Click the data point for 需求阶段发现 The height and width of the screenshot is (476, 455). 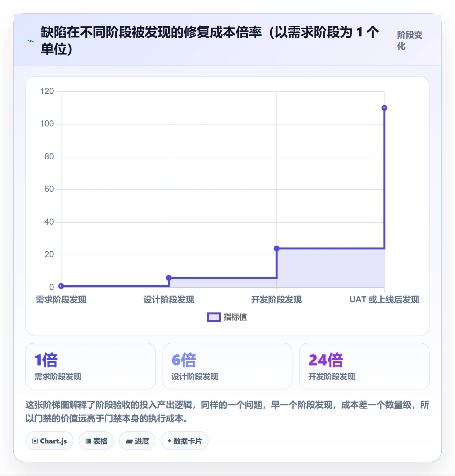pos(61,286)
